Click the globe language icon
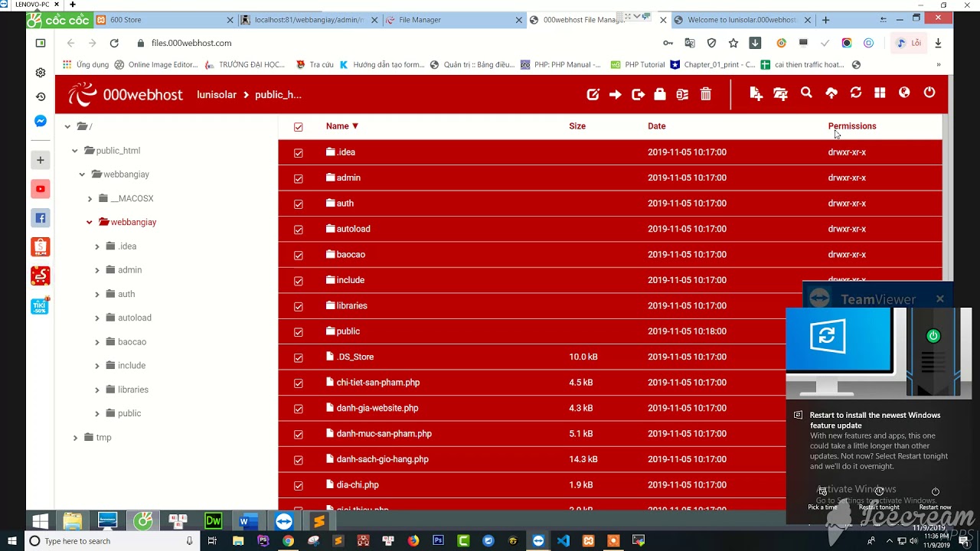 [904, 93]
